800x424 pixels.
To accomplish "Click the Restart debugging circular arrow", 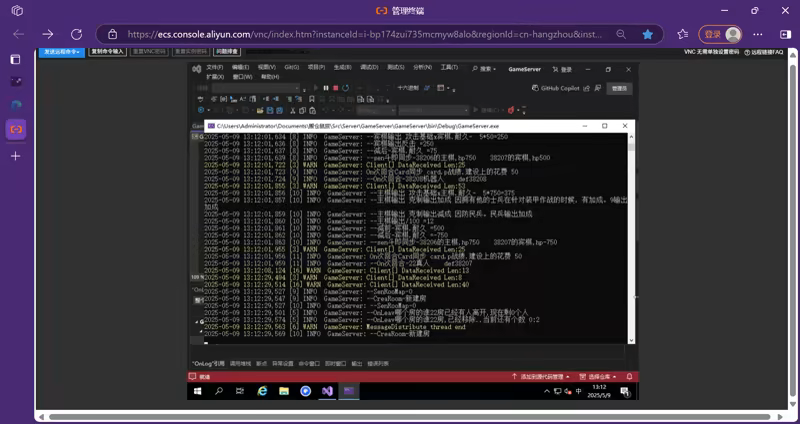I will (343, 88).
